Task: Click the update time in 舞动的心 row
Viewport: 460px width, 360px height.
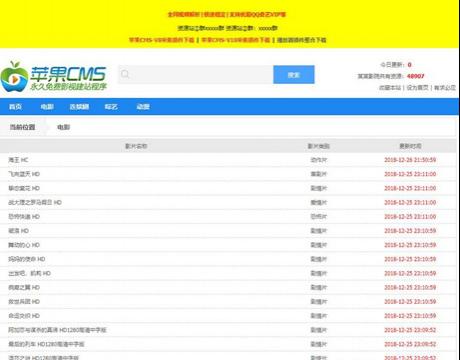Action: pos(410,245)
